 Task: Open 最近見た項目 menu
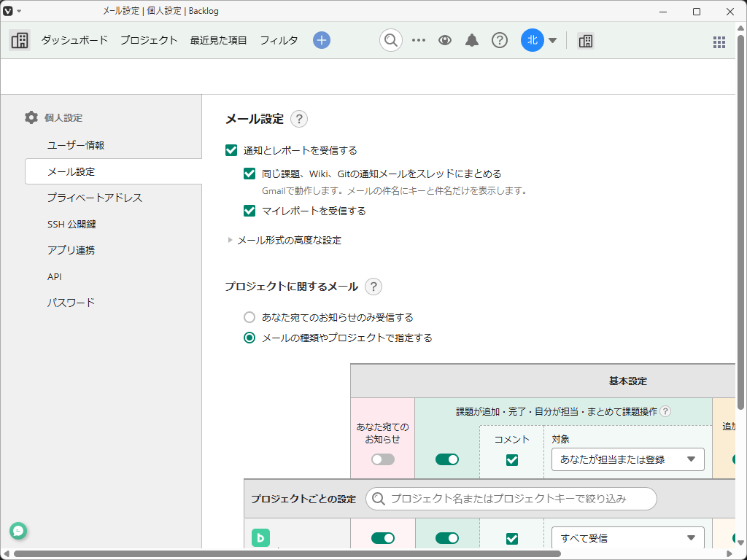coord(219,41)
